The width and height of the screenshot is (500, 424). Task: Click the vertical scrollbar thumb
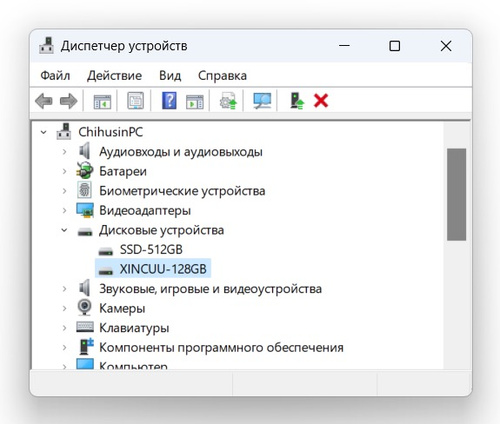pyautogui.click(x=456, y=194)
